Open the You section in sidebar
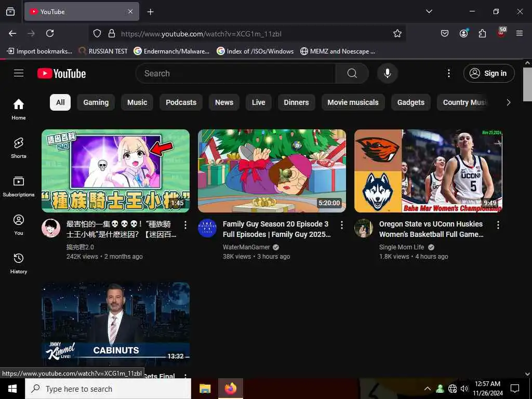532x399 pixels. tap(19, 224)
